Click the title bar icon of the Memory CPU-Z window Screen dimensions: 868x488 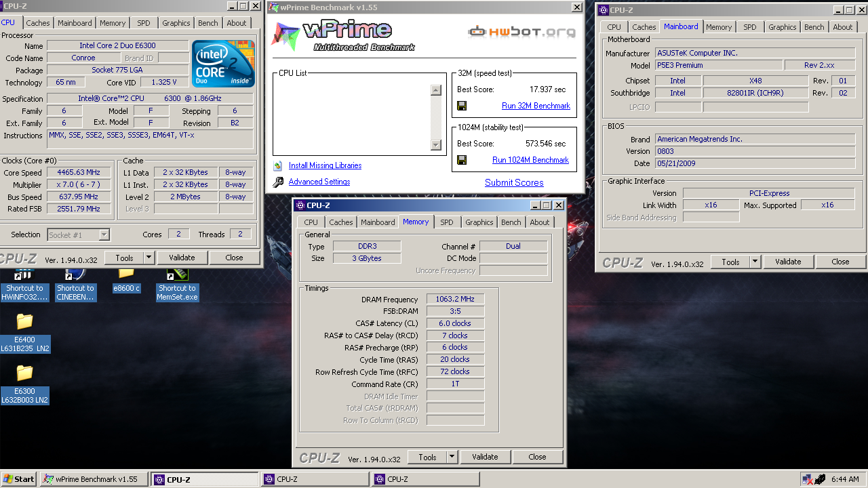coord(300,205)
